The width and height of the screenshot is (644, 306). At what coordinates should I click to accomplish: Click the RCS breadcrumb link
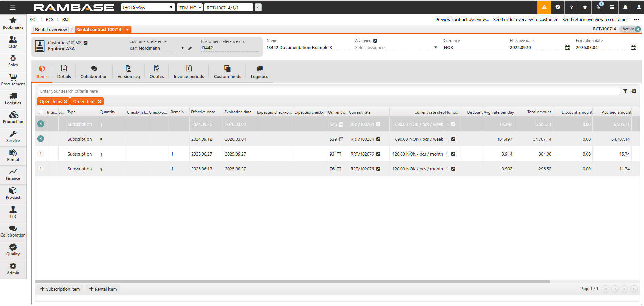(50, 20)
